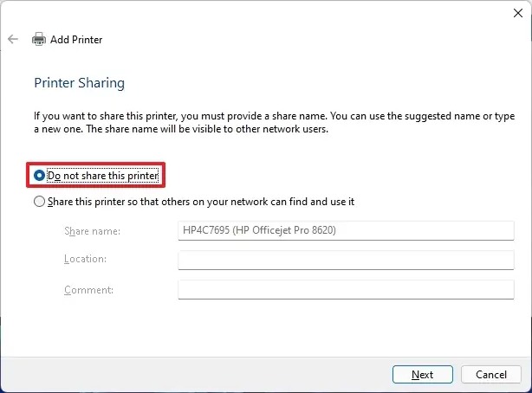Click the Cancel button
The image size is (532, 393).
[490, 374]
